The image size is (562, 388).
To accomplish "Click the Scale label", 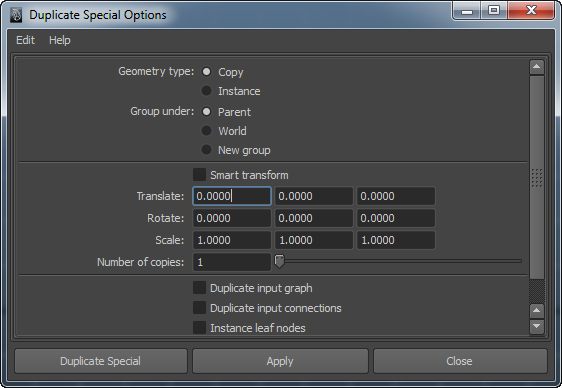I will 170,240.
